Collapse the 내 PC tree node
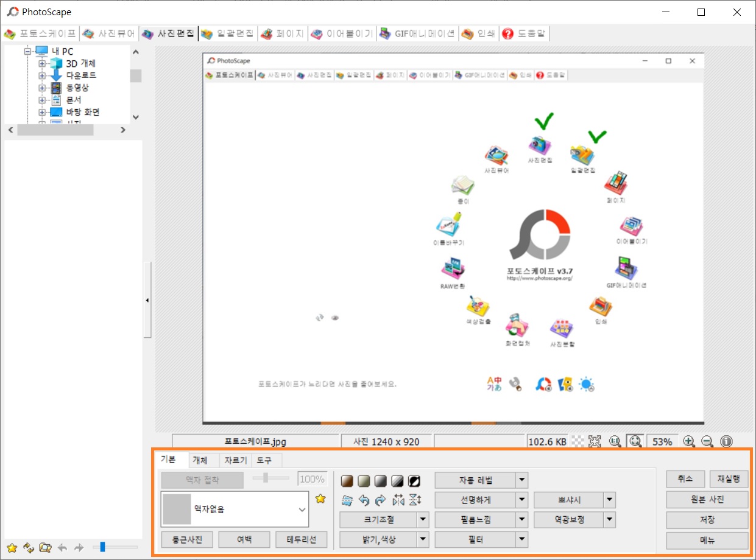 [x=27, y=51]
